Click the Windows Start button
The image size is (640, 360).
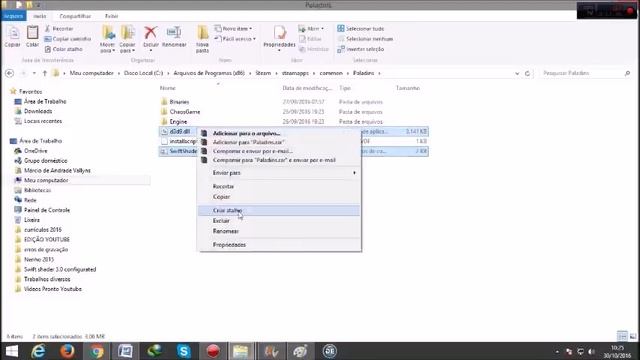point(12,351)
